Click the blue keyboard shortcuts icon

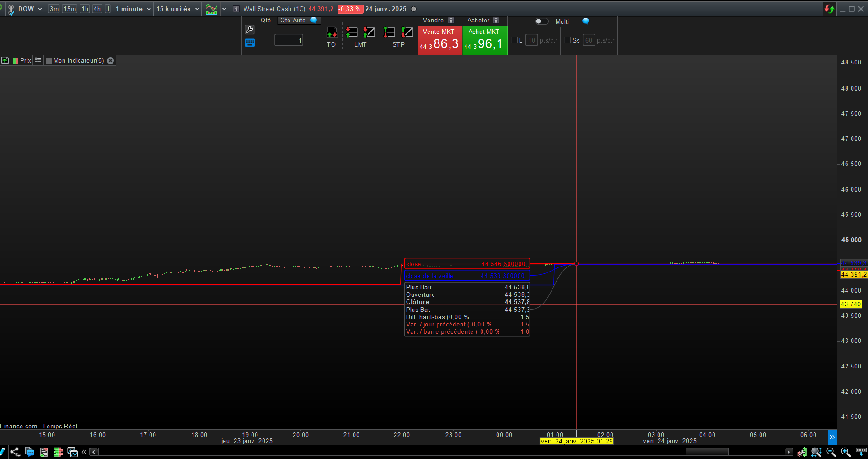[x=250, y=43]
